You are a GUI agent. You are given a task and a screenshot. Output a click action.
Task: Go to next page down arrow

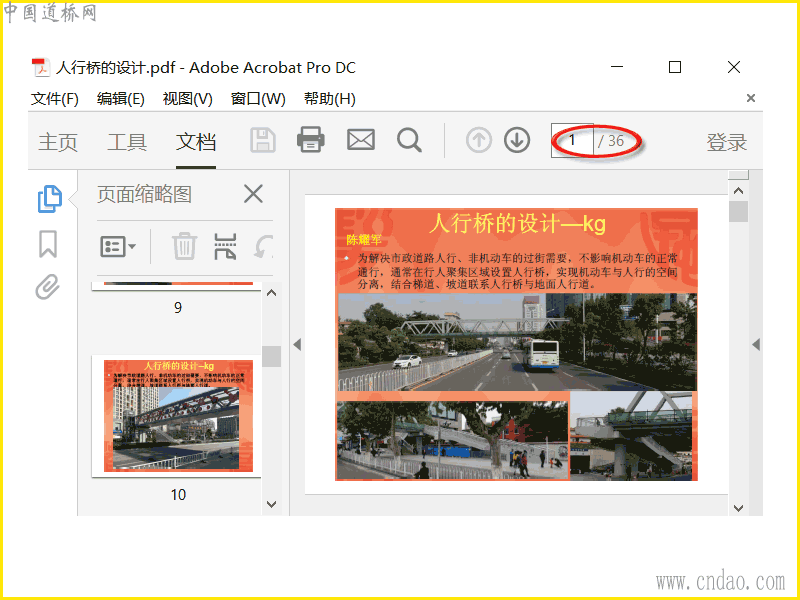coord(517,140)
